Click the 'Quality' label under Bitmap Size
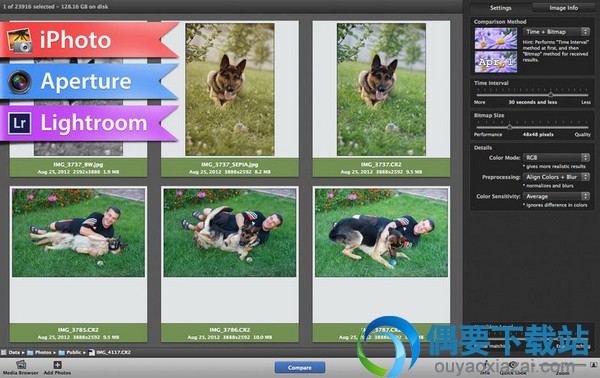This screenshot has height=378, width=600. pos(582,135)
